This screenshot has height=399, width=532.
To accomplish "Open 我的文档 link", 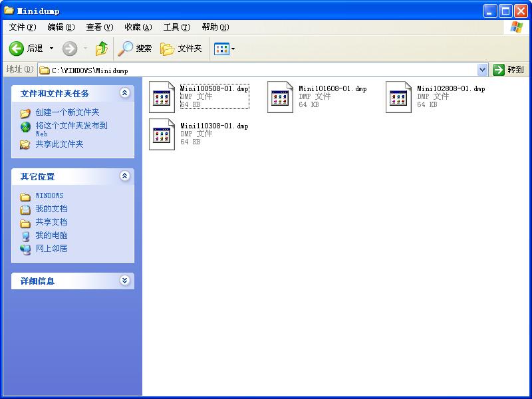I will click(52, 209).
